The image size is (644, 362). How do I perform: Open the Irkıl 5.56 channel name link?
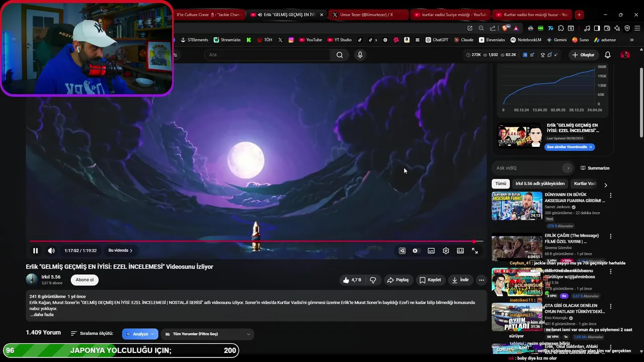(51, 277)
